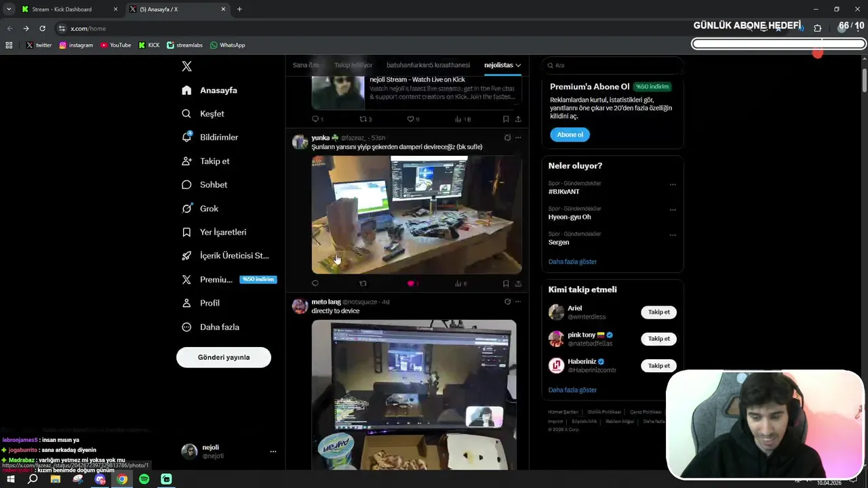The height and width of the screenshot is (488, 868).
Task: Repost yunka's post
Action: coord(363,283)
